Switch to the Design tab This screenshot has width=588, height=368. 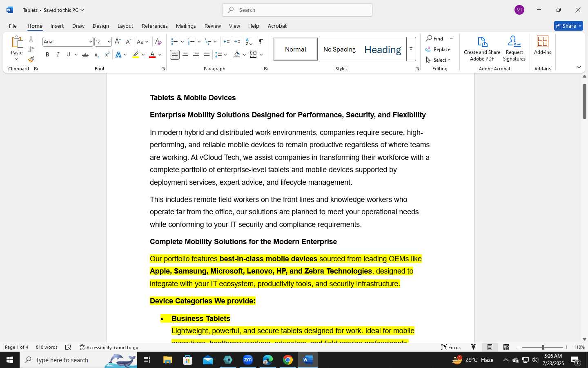point(101,26)
